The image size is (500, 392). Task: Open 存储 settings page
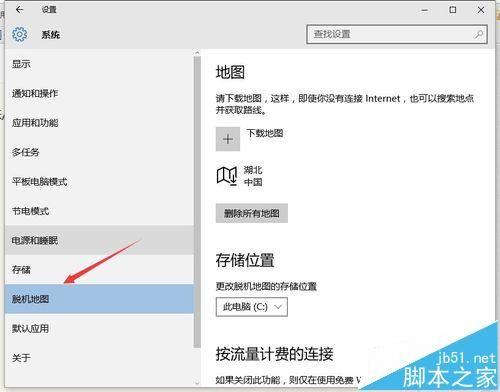(99, 269)
